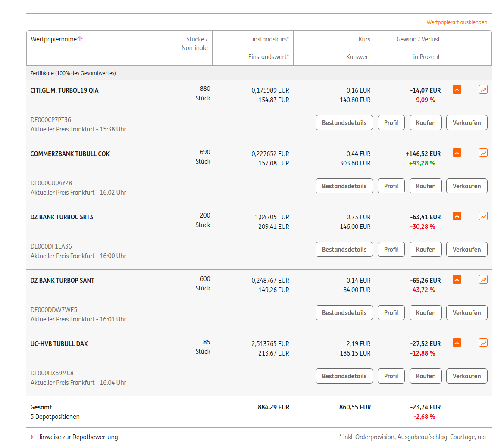Click the Wertpapiername column header
The image size is (504, 446).
click(x=54, y=39)
